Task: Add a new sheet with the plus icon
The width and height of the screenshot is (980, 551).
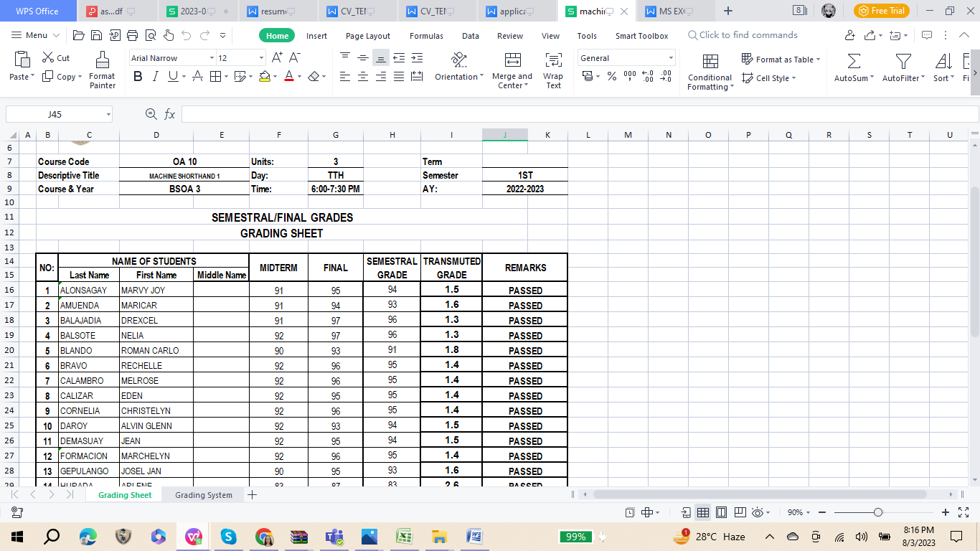Action: (252, 495)
